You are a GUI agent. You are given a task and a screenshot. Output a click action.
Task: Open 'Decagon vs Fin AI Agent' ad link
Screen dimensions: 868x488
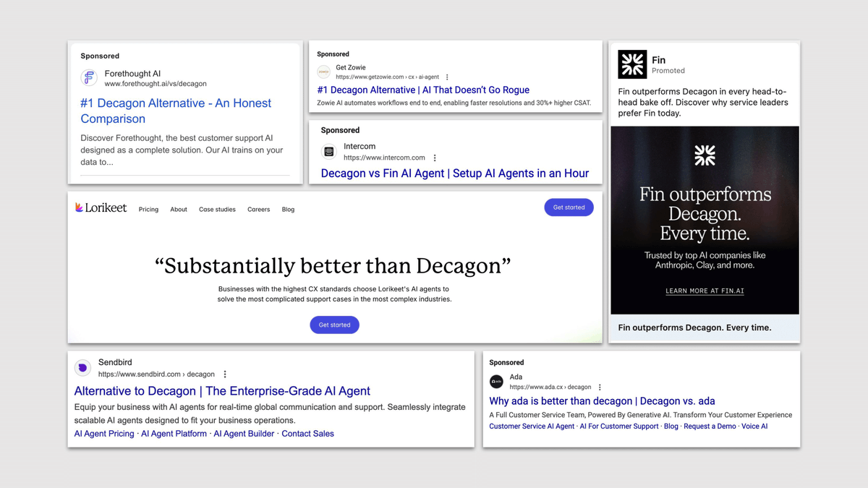pos(454,174)
